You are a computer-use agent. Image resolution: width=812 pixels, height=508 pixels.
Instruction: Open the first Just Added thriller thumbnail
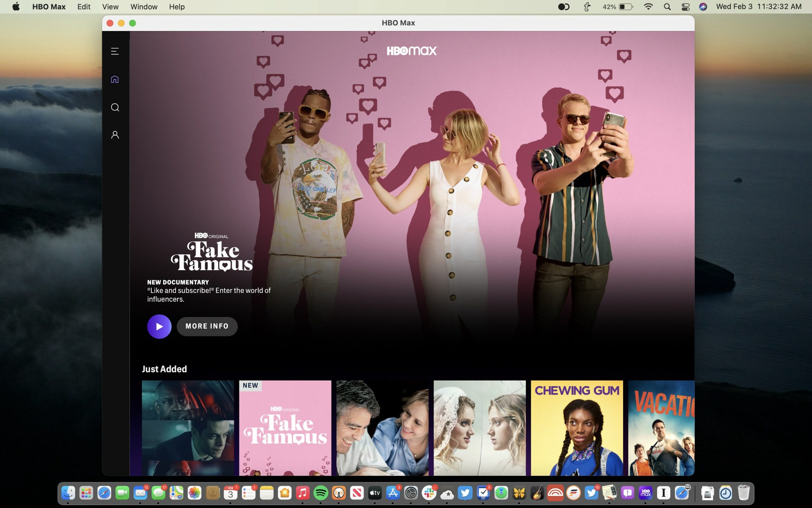187,428
